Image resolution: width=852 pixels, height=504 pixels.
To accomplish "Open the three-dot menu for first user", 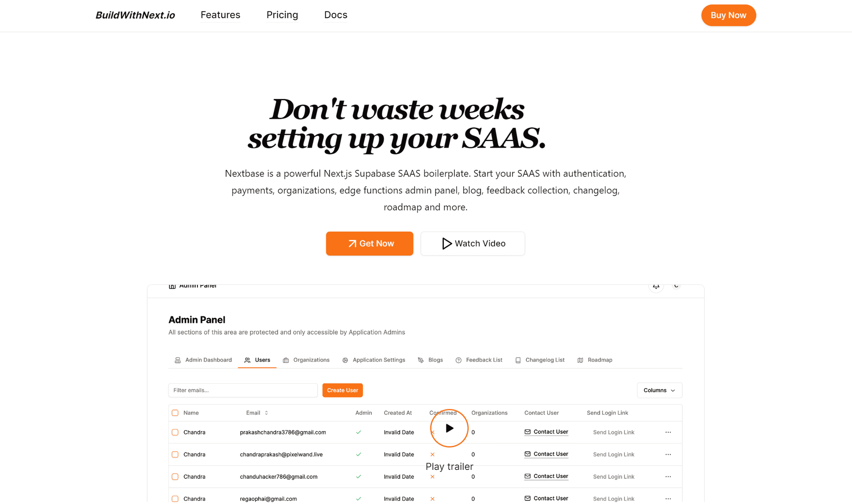I will pyautogui.click(x=668, y=431).
